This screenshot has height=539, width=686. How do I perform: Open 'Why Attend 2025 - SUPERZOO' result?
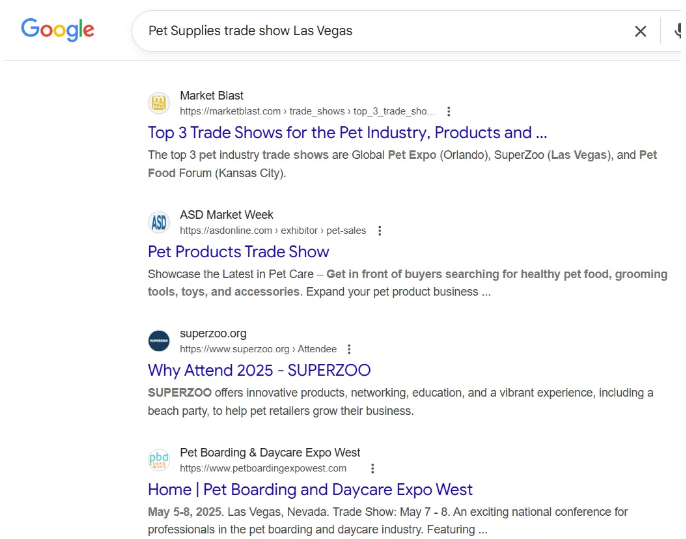click(259, 371)
